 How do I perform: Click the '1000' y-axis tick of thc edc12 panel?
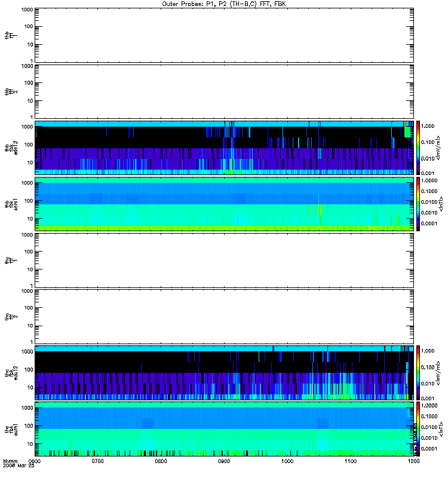coord(27,351)
